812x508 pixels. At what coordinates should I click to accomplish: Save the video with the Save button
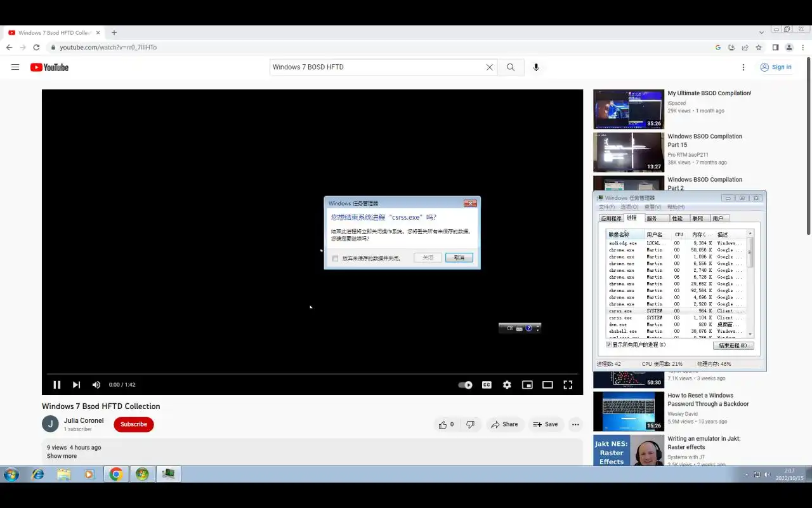pos(546,424)
